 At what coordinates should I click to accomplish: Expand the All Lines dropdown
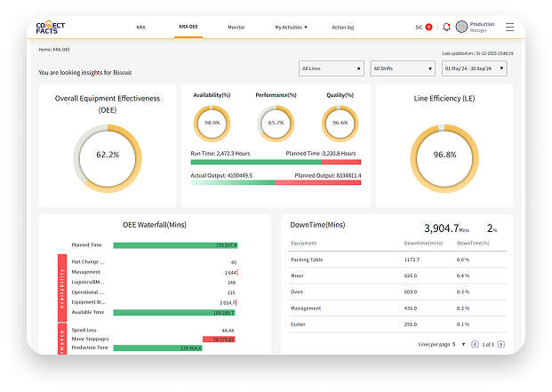(331, 68)
